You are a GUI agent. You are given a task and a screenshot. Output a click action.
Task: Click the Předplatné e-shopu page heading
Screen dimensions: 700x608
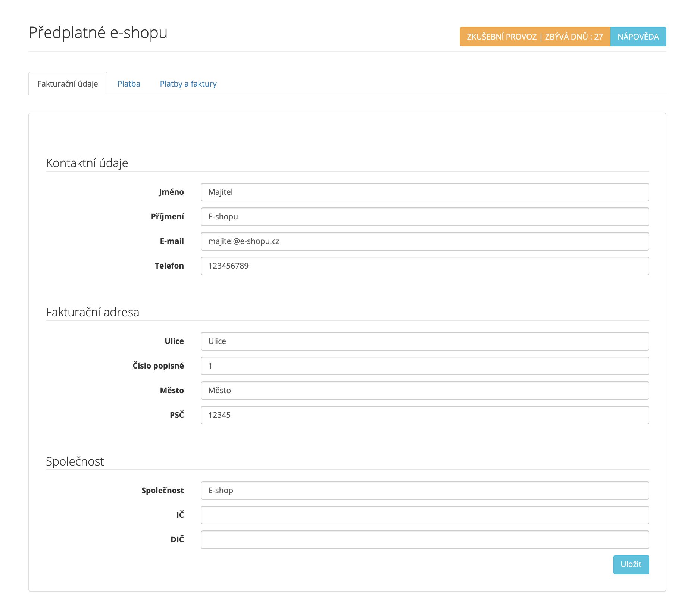(x=98, y=33)
